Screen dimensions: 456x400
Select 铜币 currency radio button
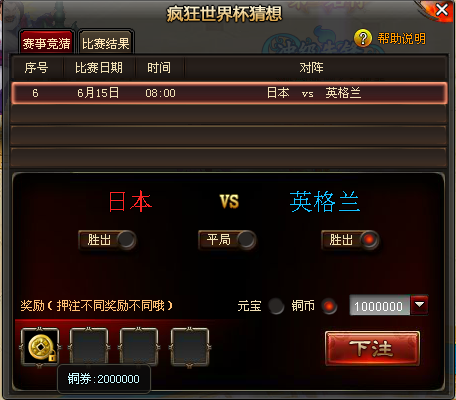(x=329, y=306)
